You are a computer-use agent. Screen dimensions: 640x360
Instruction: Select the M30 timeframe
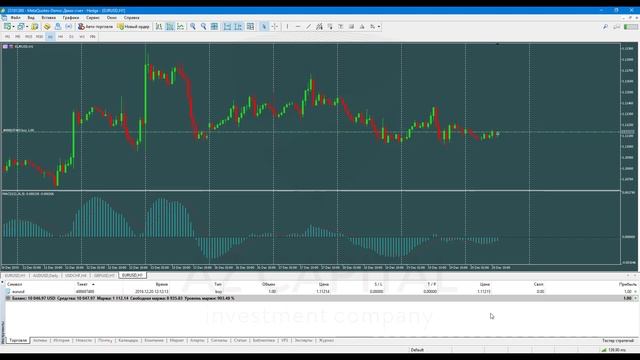click(x=39, y=37)
